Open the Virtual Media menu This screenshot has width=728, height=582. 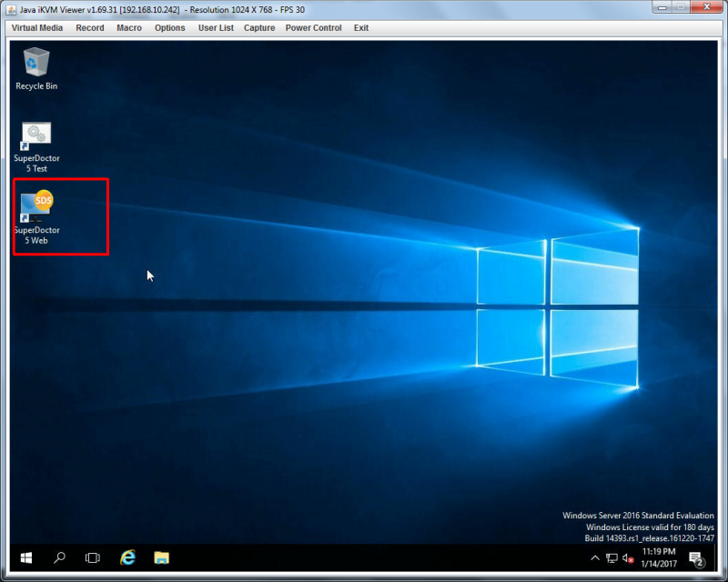pos(37,28)
